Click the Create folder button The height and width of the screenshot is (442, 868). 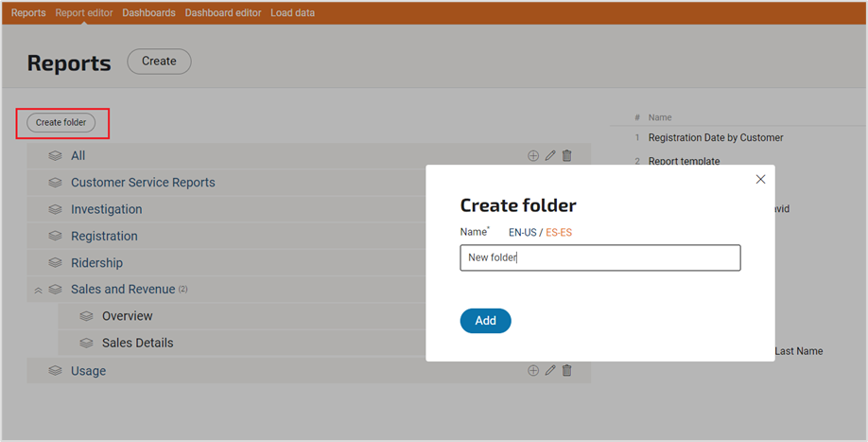point(61,122)
